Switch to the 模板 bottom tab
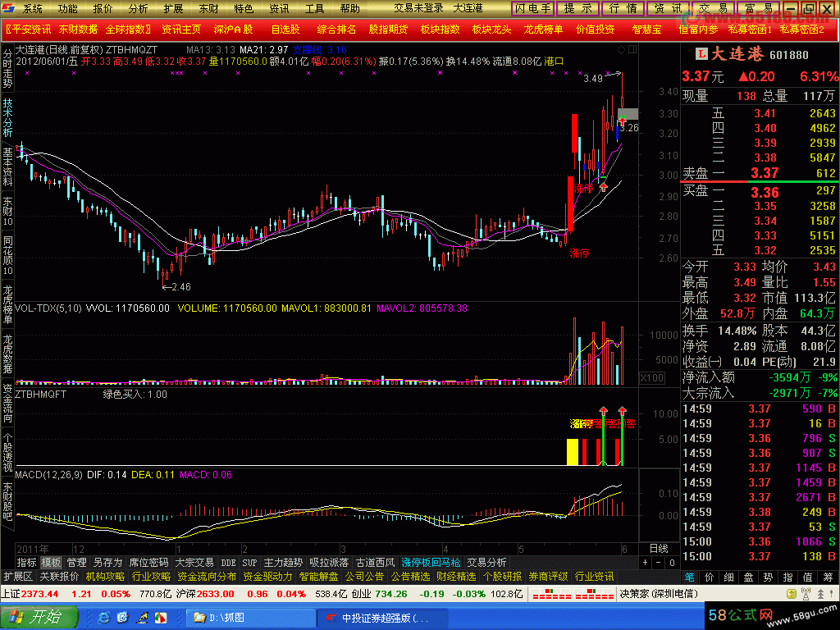The image size is (840, 630). point(52,563)
